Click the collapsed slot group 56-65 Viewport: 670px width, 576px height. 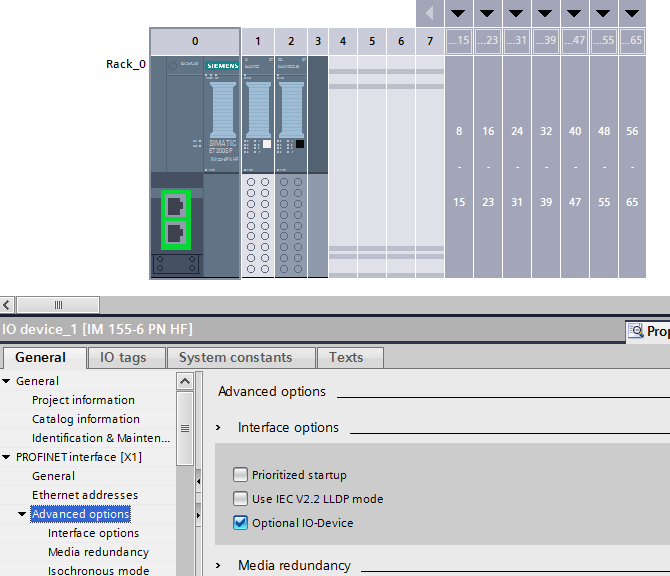(x=632, y=167)
